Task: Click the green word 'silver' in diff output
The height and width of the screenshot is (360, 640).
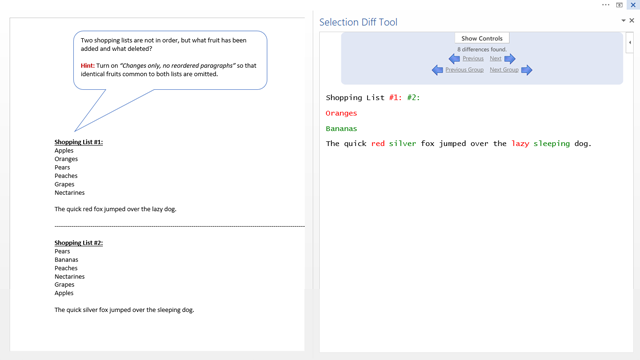Action: pyautogui.click(x=402, y=144)
